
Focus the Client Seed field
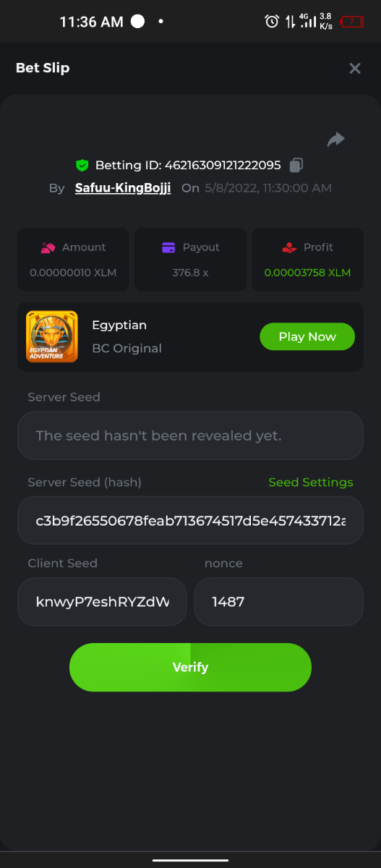tap(102, 601)
